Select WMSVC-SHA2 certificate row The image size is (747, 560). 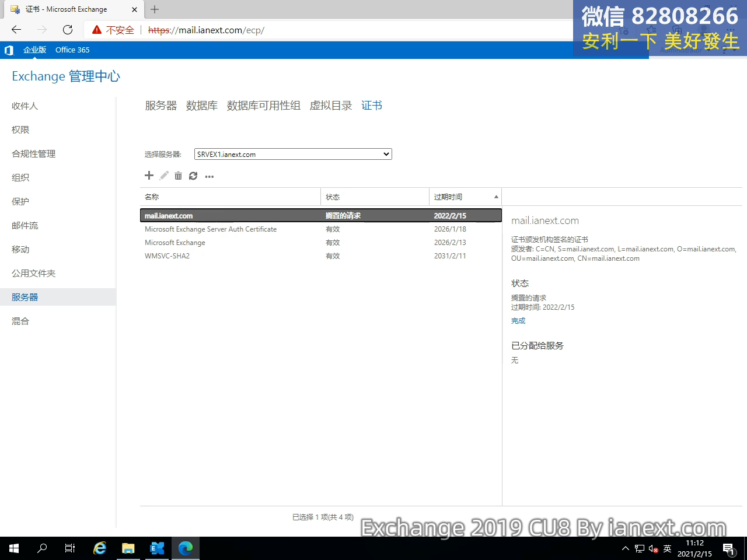(321, 256)
